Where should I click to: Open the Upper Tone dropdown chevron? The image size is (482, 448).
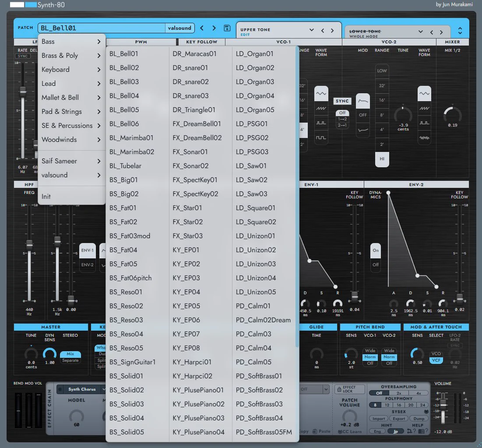pyautogui.click(x=311, y=30)
